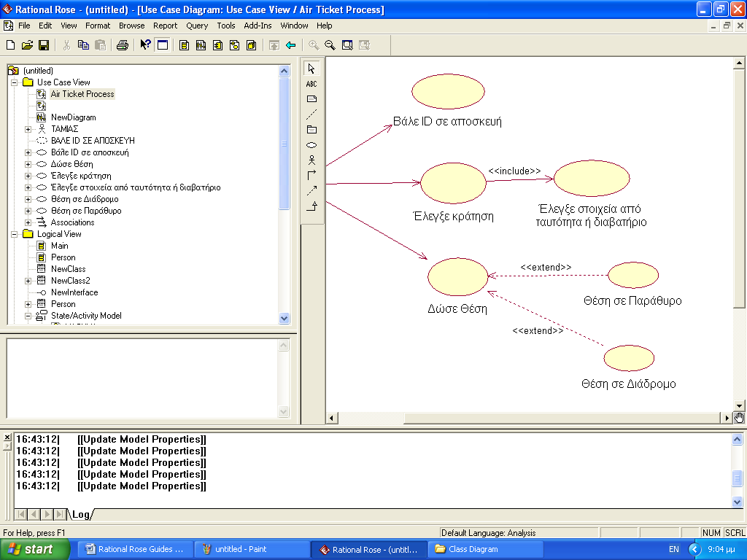
Task: Select the Selection pointer tool in toolbox
Action: point(311,69)
